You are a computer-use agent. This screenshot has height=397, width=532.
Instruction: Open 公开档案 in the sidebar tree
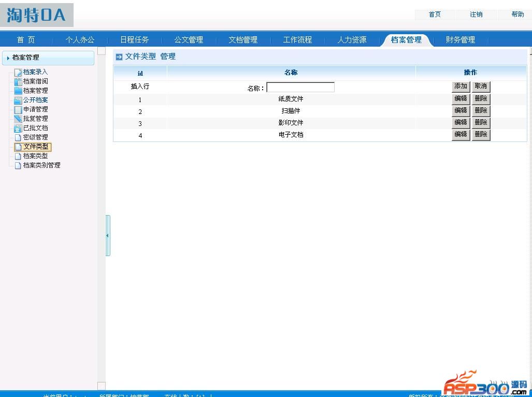(x=35, y=100)
